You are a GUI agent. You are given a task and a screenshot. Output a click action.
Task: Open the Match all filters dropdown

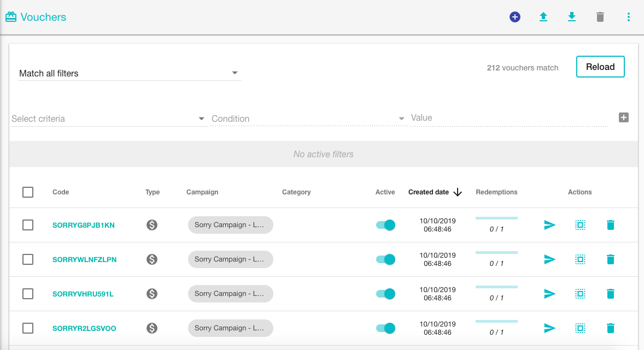click(130, 73)
